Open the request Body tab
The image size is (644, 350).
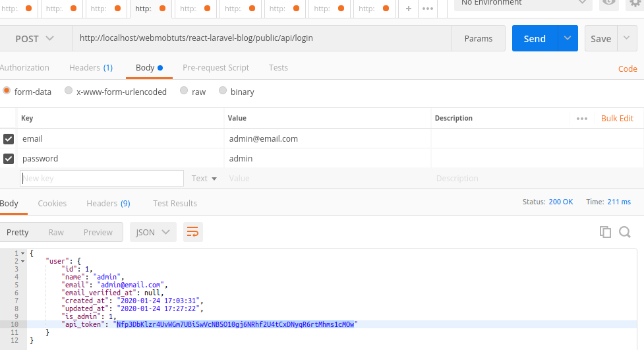(x=149, y=68)
